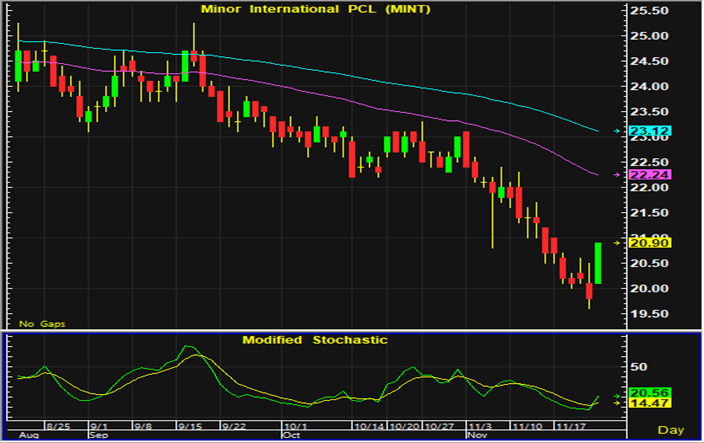Click the 11/17 date label on axis
The image size is (704, 443).
(573, 424)
